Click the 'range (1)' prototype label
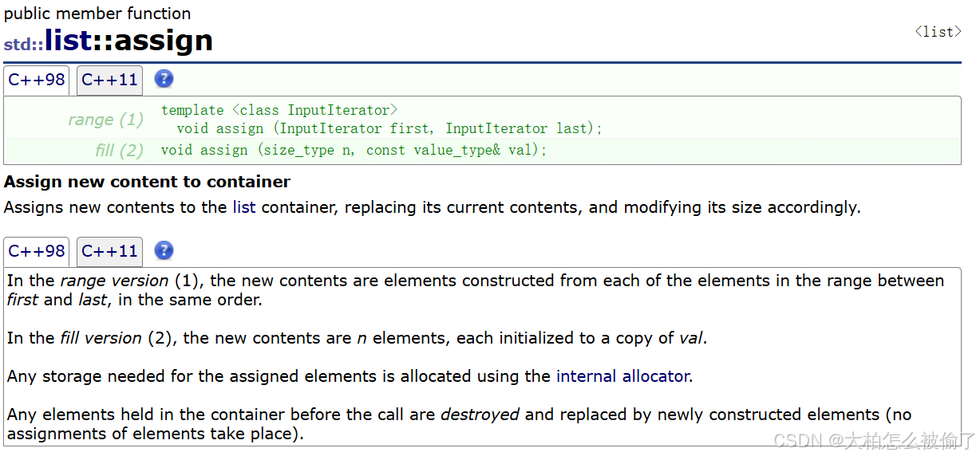The image size is (980, 456). 105,120
